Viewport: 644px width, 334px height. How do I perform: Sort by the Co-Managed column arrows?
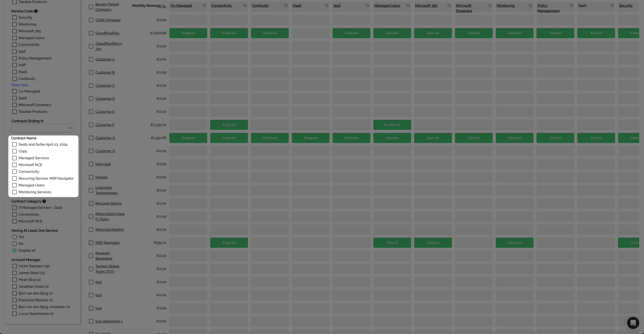204,6
